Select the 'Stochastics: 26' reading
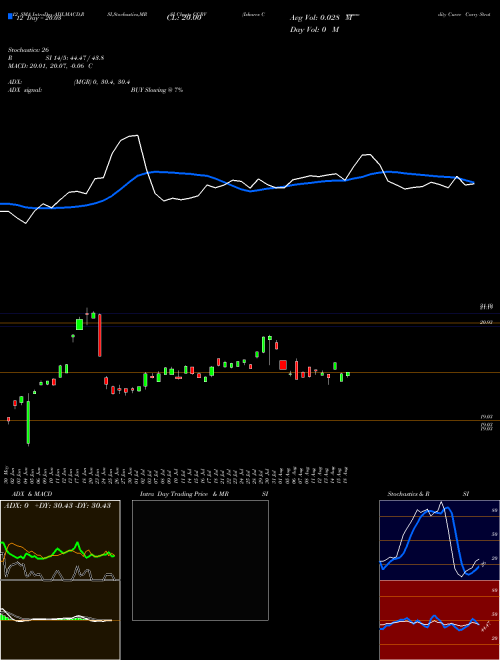This screenshot has height=660, width=500. point(29,50)
